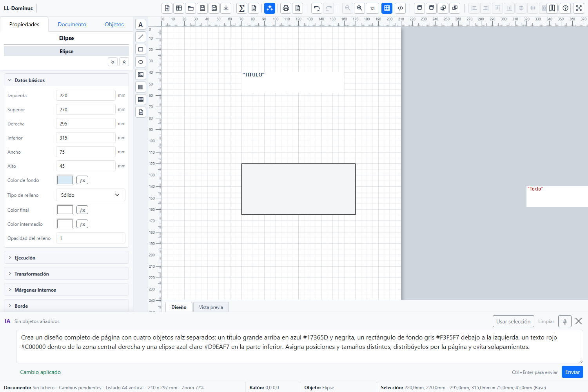Click the Opacidad del relleno field

click(x=91, y=238)
